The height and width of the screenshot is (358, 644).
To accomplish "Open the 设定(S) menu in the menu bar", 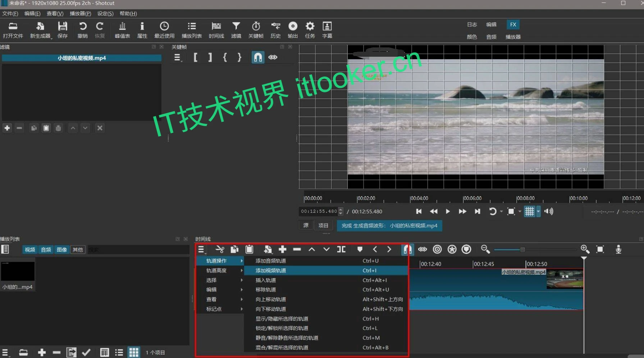I will click(x=105, y=14).
